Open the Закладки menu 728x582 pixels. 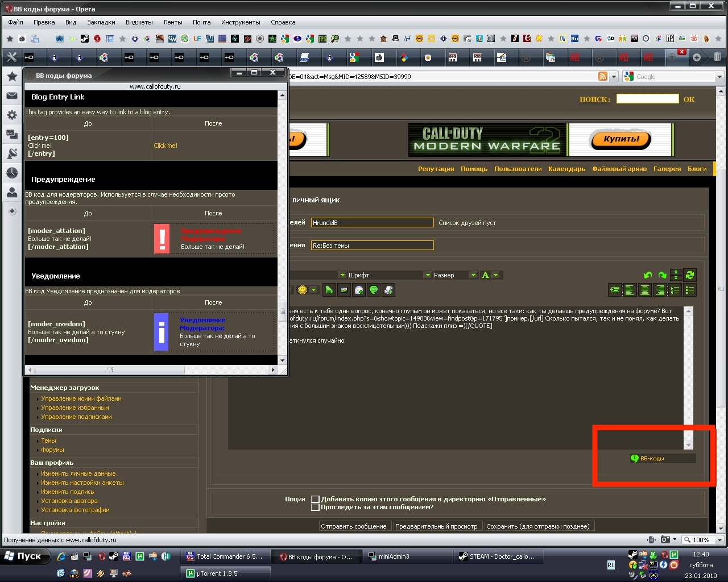(x=101, y=22)
